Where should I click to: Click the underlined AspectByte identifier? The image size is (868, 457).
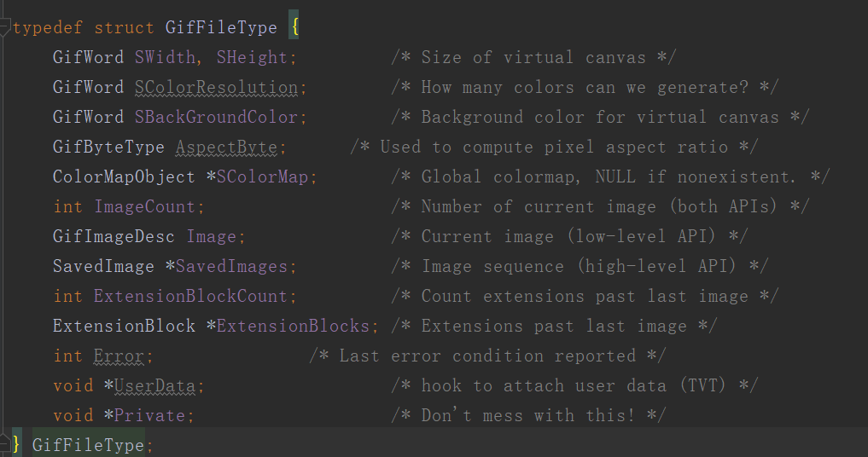226,147
